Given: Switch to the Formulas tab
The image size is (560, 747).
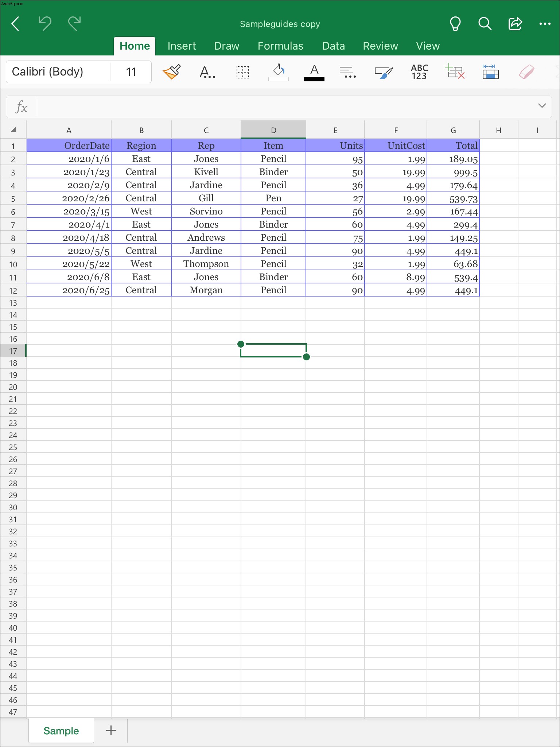Looking at the screenshot, I should click(x=280, y=46).
